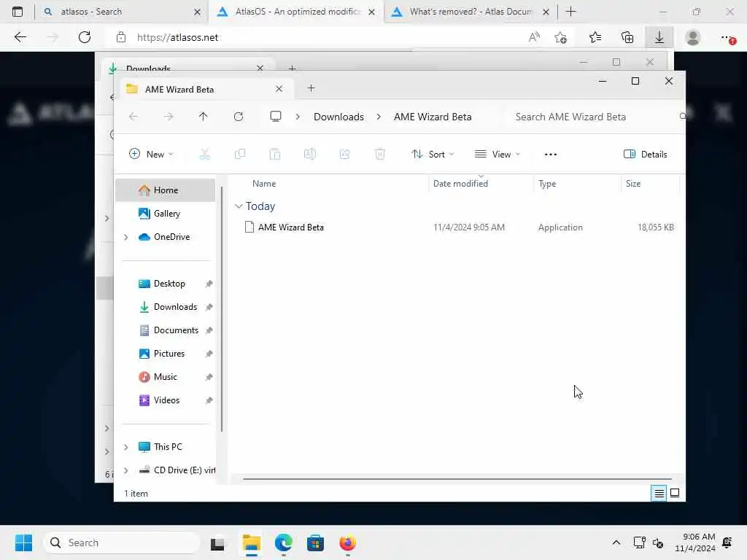Expand the chevron after Downloads breadcrumb
747x560 pixels.
coord(379,117)
